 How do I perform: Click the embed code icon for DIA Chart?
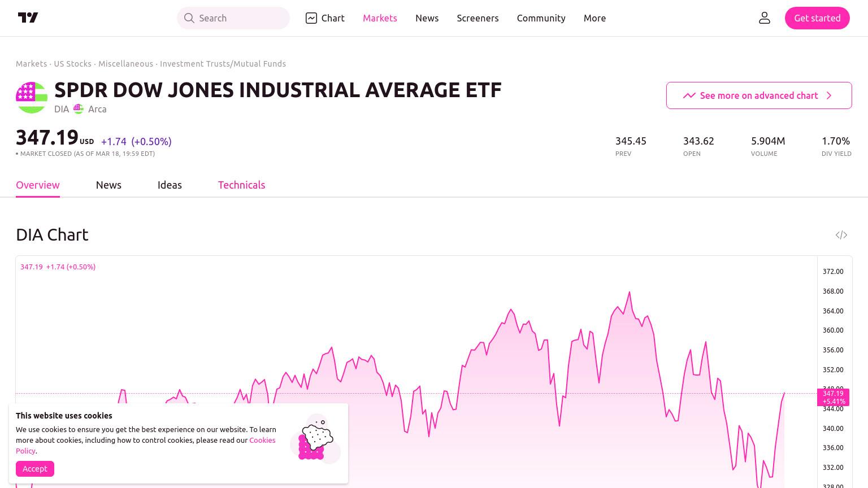[841, 235]
